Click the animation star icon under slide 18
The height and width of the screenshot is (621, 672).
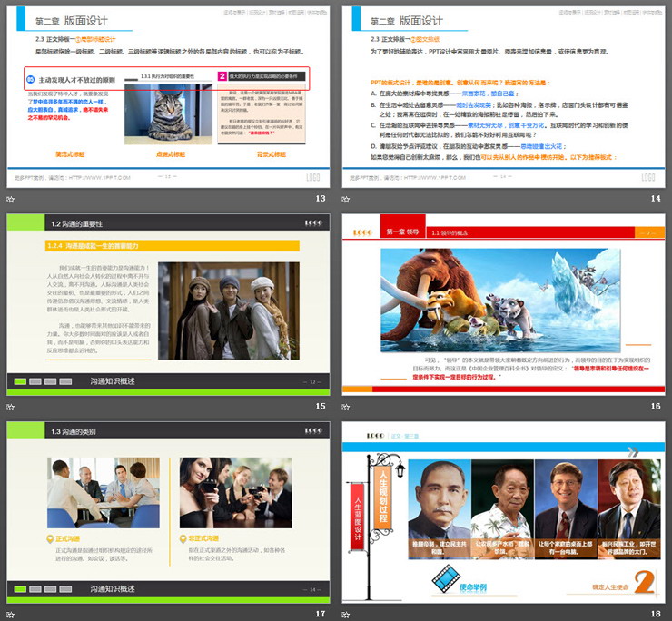(x=345, y=615)
